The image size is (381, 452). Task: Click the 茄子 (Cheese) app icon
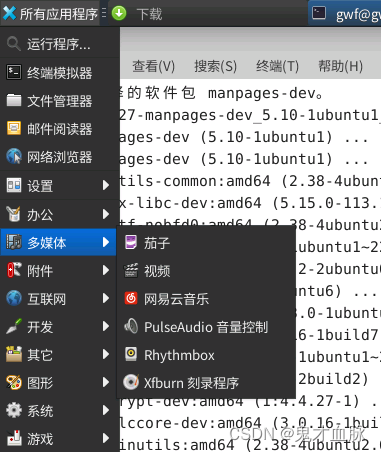pos(131,242)
